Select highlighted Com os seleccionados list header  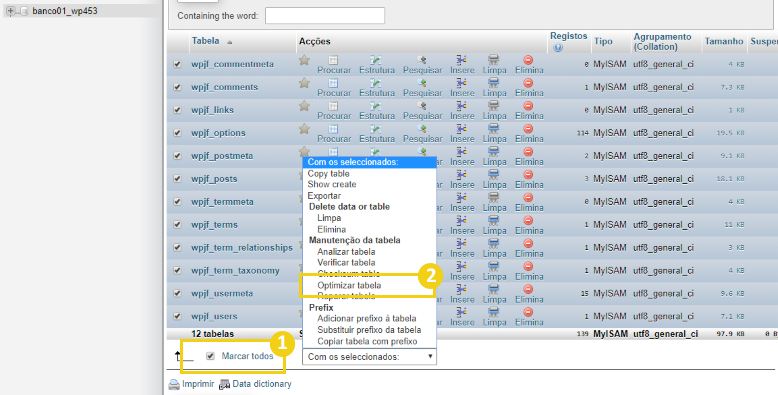369,162
